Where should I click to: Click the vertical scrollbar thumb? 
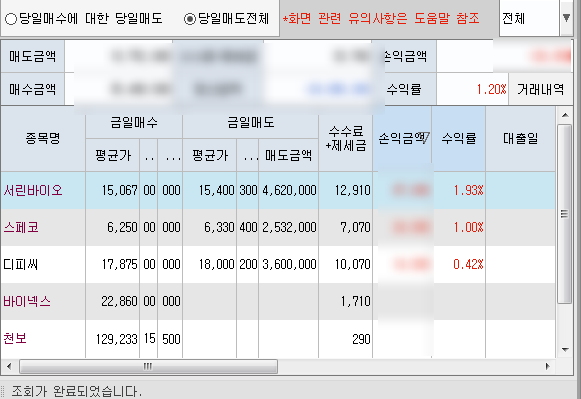(565, 214)
